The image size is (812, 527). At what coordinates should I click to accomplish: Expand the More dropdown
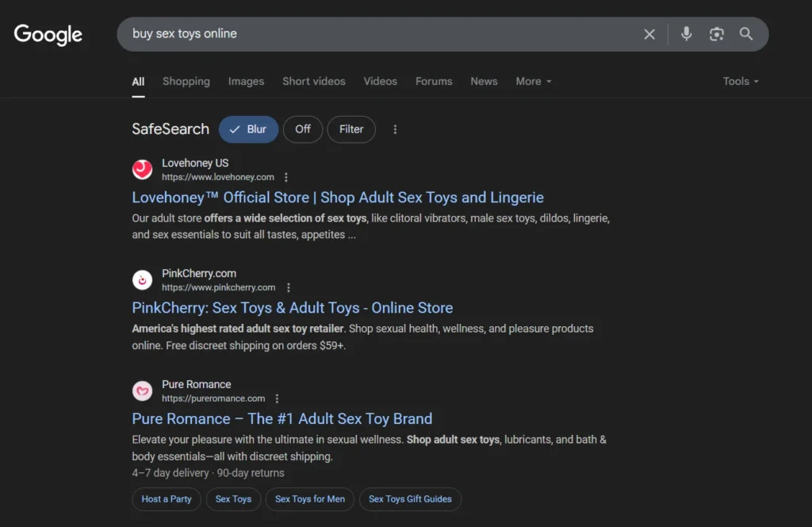[534, 82]
